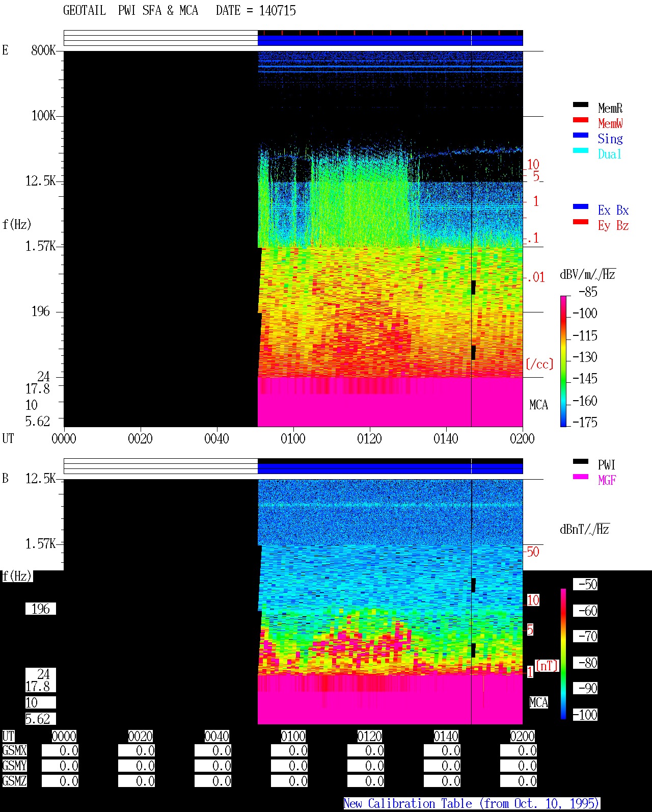
Task: Click the 0000 header in the bottom table
Action: pyautogui.click(x=64, y=737)
